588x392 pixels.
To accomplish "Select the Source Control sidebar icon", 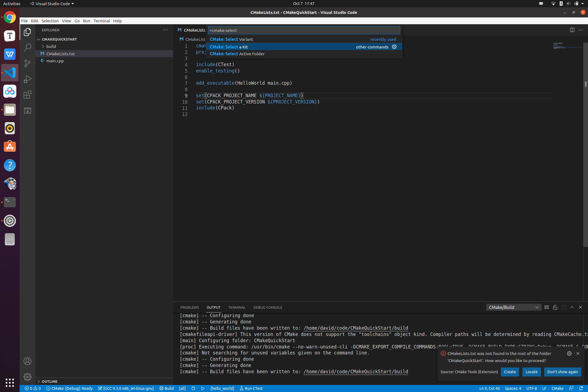I will pyautogui.click(x=27, y=63).
